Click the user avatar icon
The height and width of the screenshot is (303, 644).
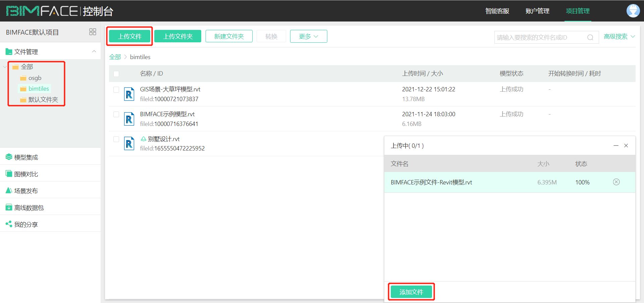pyautogui.click(x=633, y=11)
